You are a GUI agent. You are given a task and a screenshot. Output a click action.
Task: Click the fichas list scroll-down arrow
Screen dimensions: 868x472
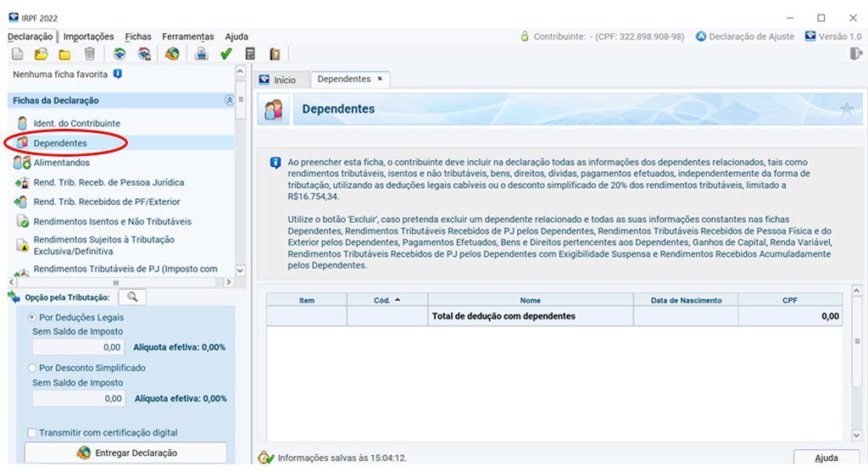click(240, 270)
